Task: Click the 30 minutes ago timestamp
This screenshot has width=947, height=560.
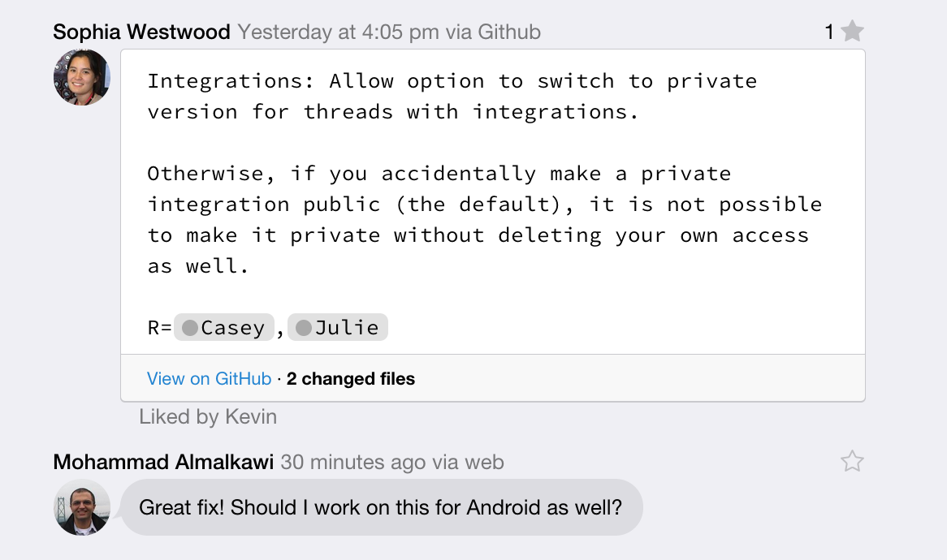Action: (353, 463)
